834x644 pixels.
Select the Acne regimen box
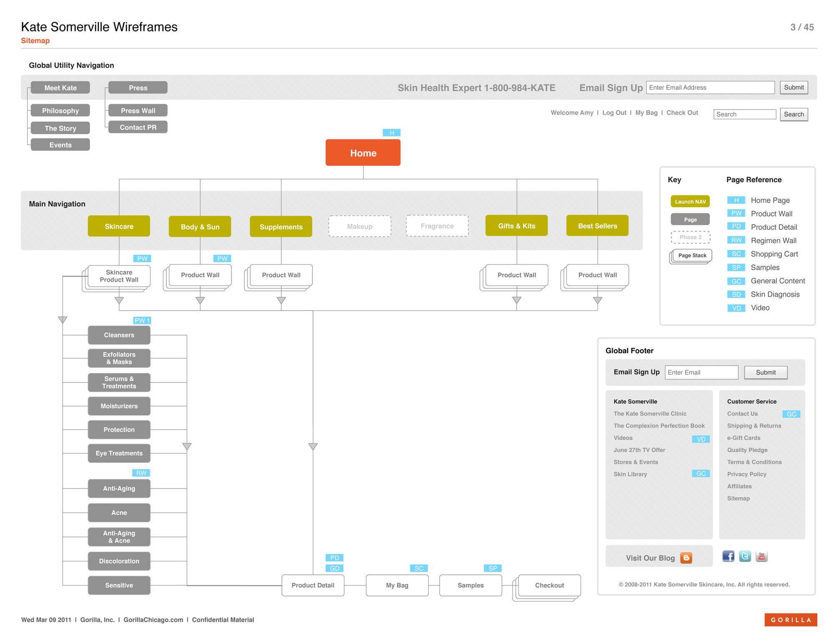tap(119, 512)
